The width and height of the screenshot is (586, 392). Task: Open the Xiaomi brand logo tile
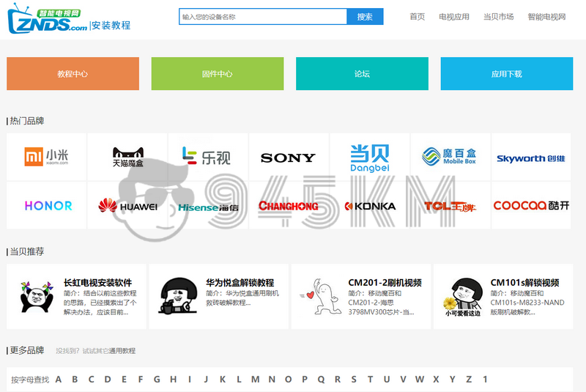pyautogui.click(x=46, y=157)
